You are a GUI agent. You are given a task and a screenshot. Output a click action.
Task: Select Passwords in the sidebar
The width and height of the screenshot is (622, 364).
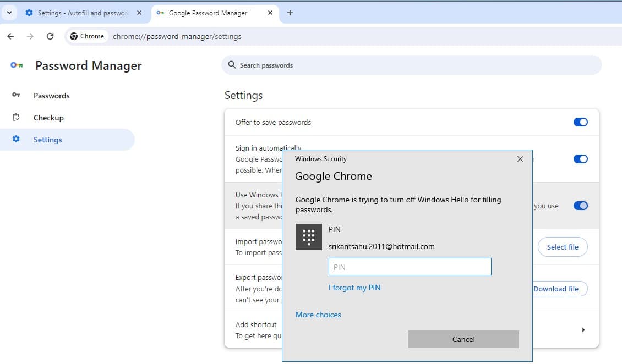[x=51, y=95]
